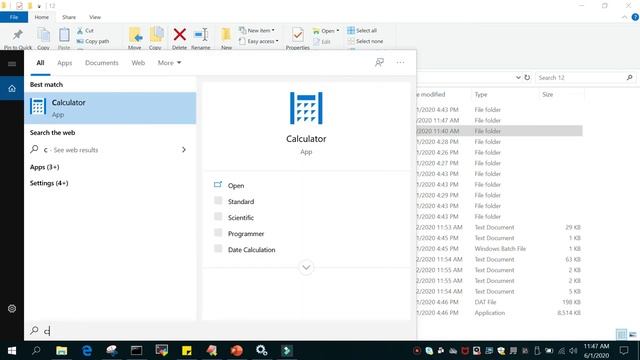The image size is (640, 360).
Task: Expand the More filter dropdown
Action: tap(169, 63)
